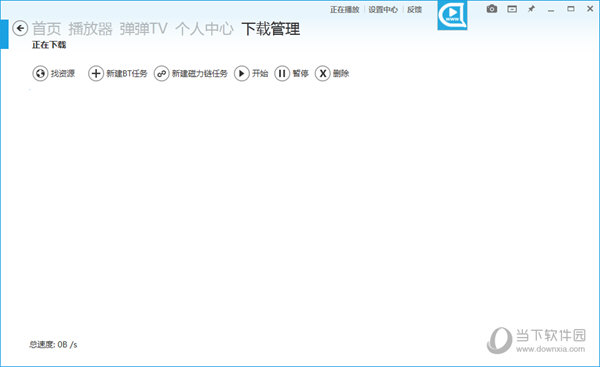Open the 首页 tab
Image resolution: width=600 pixels, height=367 pixels.
[47, 29]
